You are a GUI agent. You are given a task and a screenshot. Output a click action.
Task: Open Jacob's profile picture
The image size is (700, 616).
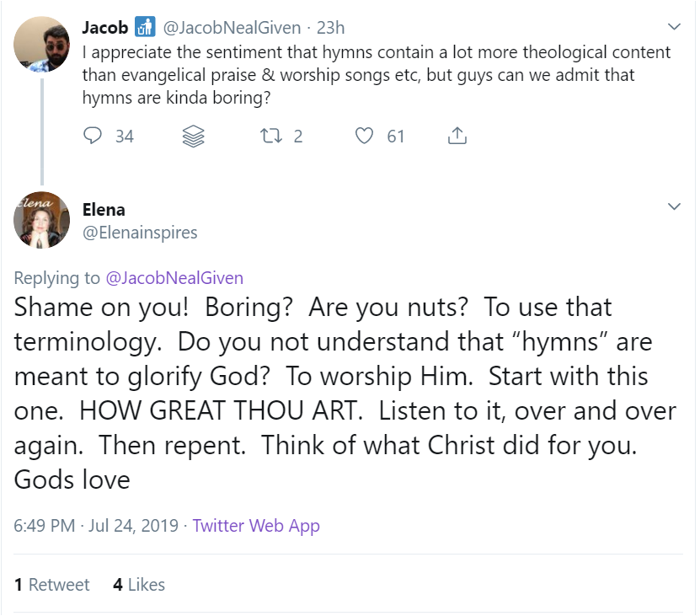41,43
